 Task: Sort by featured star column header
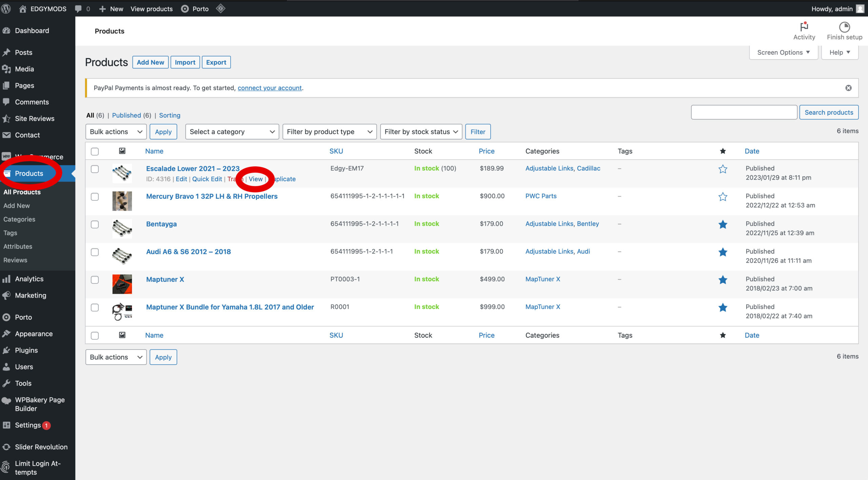click(x=723, y=151)
